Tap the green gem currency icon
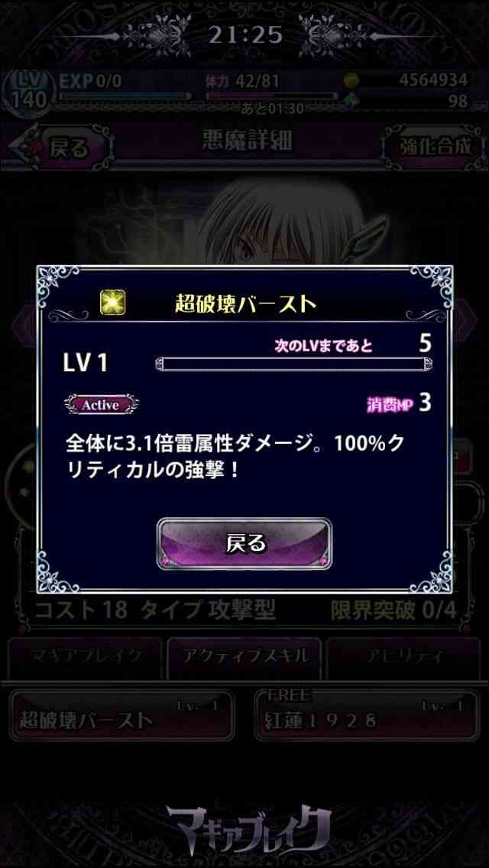This screenshot has width=489, height=868. (350, 101)
